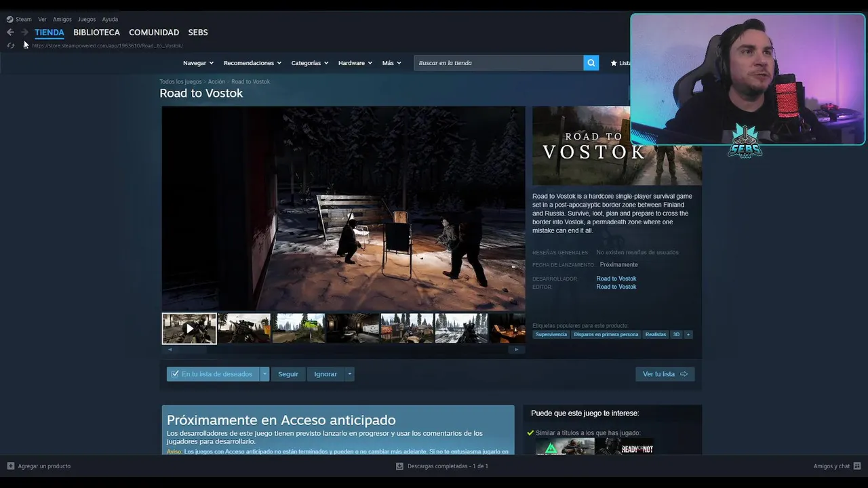Open the Ready or Not recommendation
868x488 pixels.
tap(625, 447)
